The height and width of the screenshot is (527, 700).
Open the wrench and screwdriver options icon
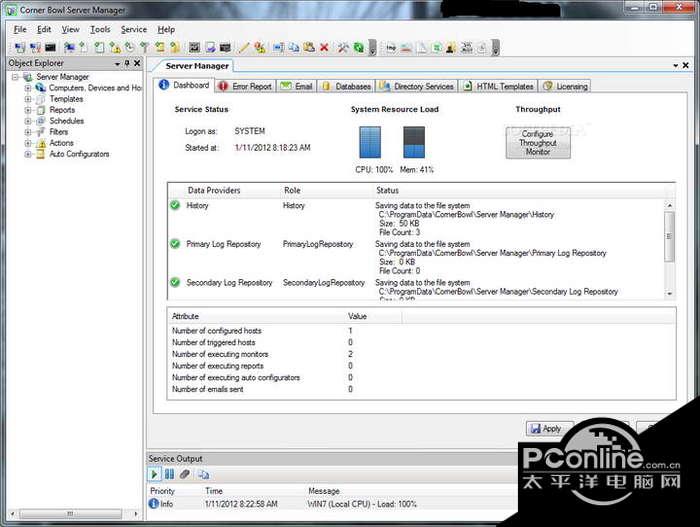pyautogui.click(x=343, y=48)
